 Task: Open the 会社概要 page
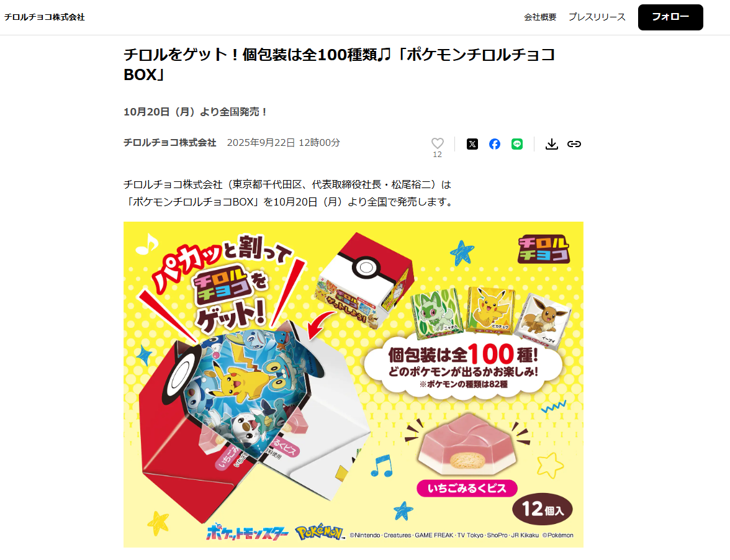coord(540,17)
